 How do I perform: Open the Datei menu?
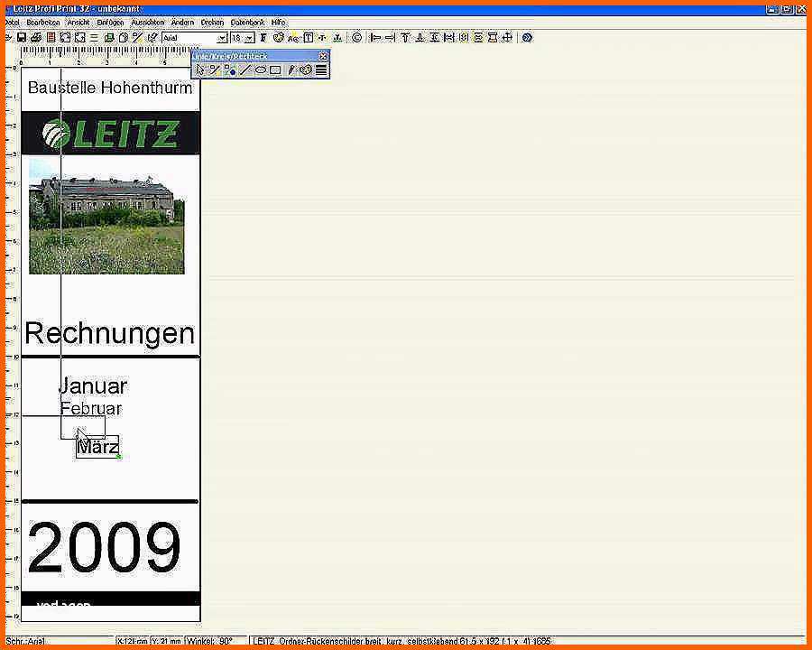[x=12, y=23]
